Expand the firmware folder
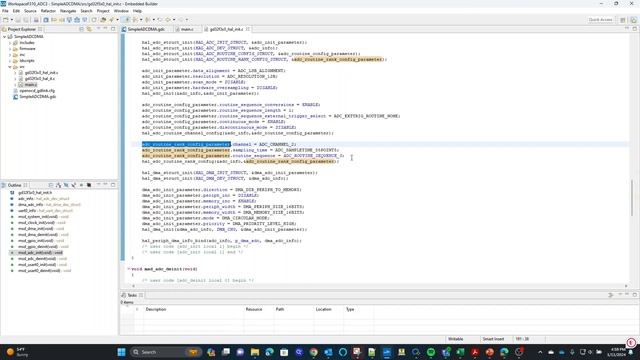Viewport: 640px width, 360px height. pyautogui.click(x=10, y=49)
